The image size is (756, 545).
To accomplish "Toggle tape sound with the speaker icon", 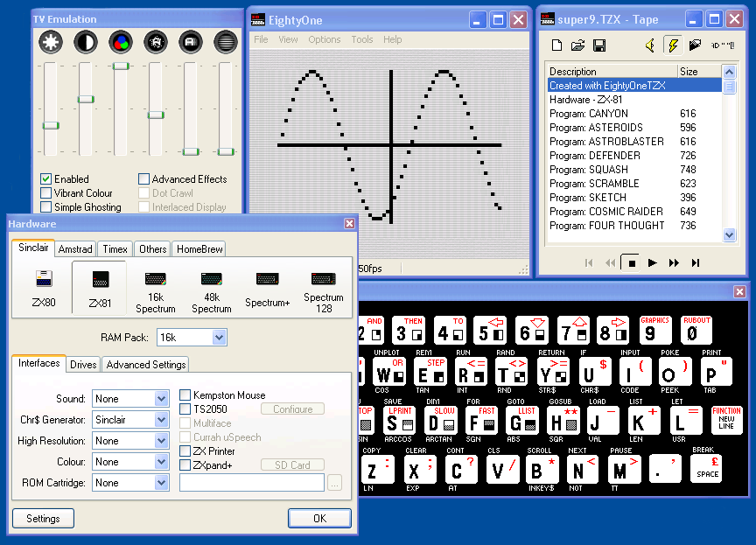I will (650, 45).
